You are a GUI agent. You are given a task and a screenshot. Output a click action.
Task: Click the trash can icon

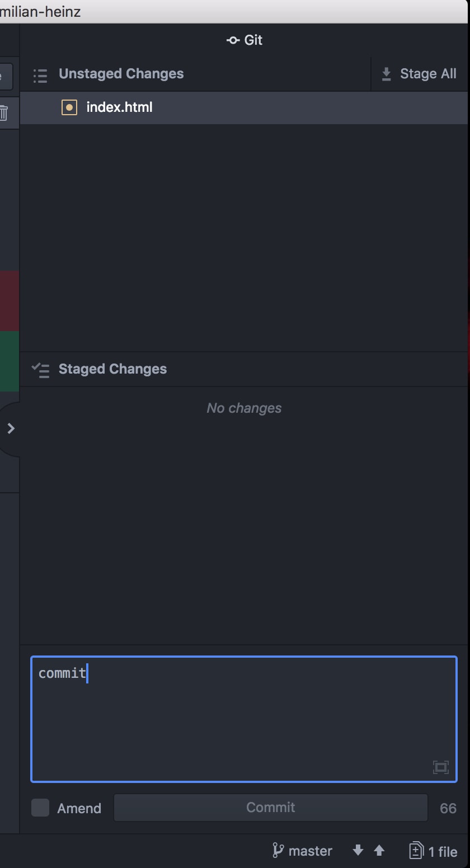pyautogui.click(x=4, y=113)
